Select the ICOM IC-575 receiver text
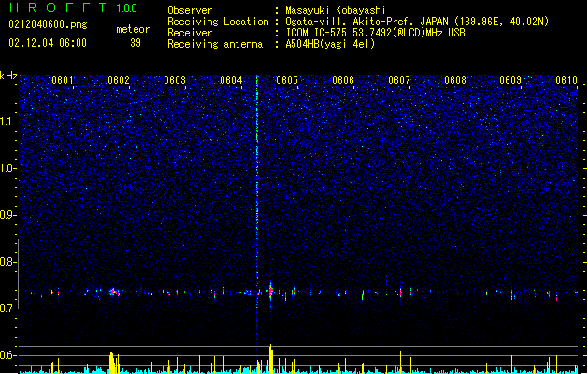Image resolution: width=588 pixels, height=374 pixels. (375, 33)
